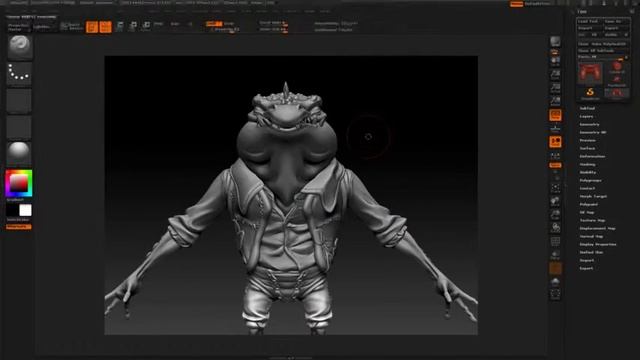Click the Actual size icon

pos(555,88)
